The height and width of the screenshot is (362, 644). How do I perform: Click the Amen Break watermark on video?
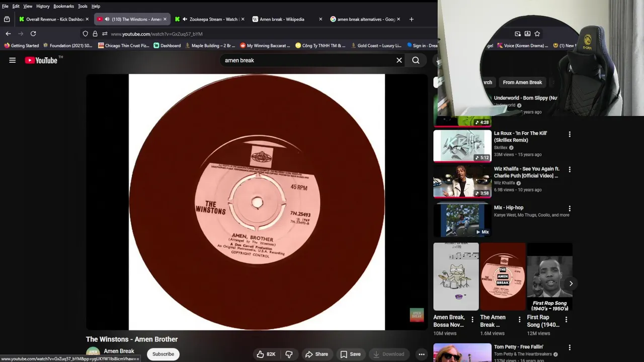(417, 315)
